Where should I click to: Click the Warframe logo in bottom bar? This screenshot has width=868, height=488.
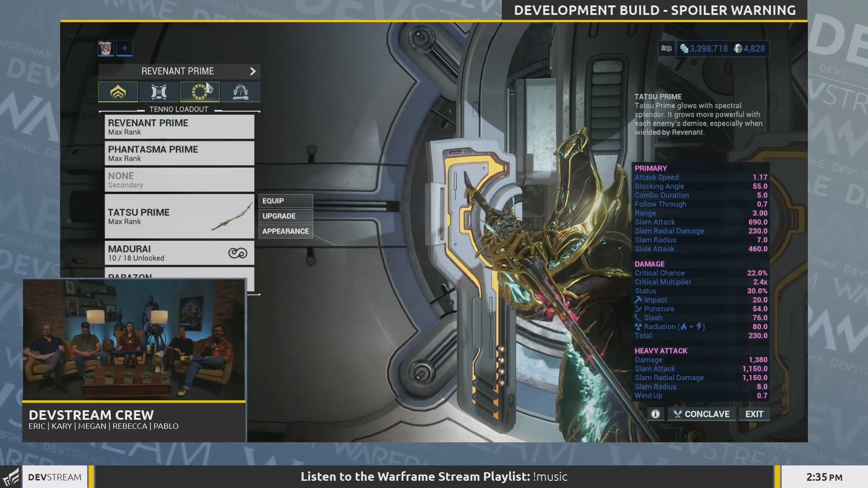point(11,477)
